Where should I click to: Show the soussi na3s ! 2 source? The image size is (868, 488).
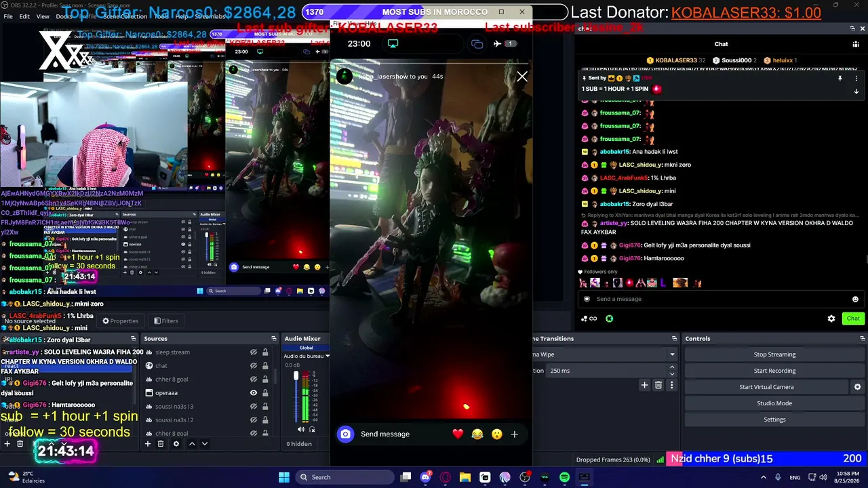point(254,420)
